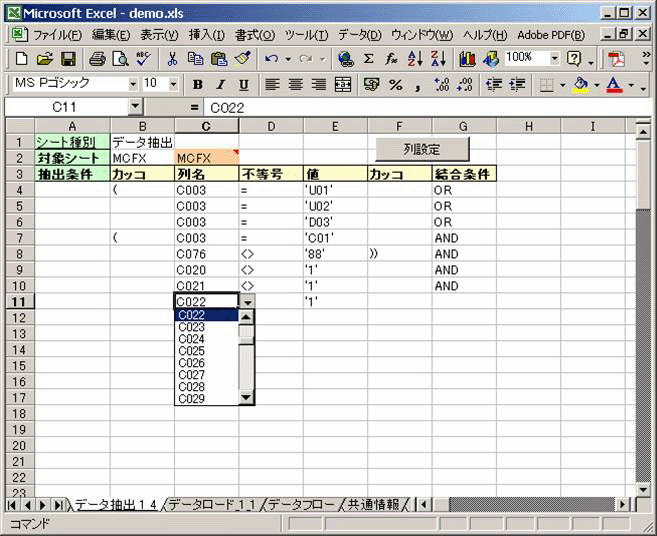Click the Name Box showing C11
657x536 pixels.
(66, 106)
